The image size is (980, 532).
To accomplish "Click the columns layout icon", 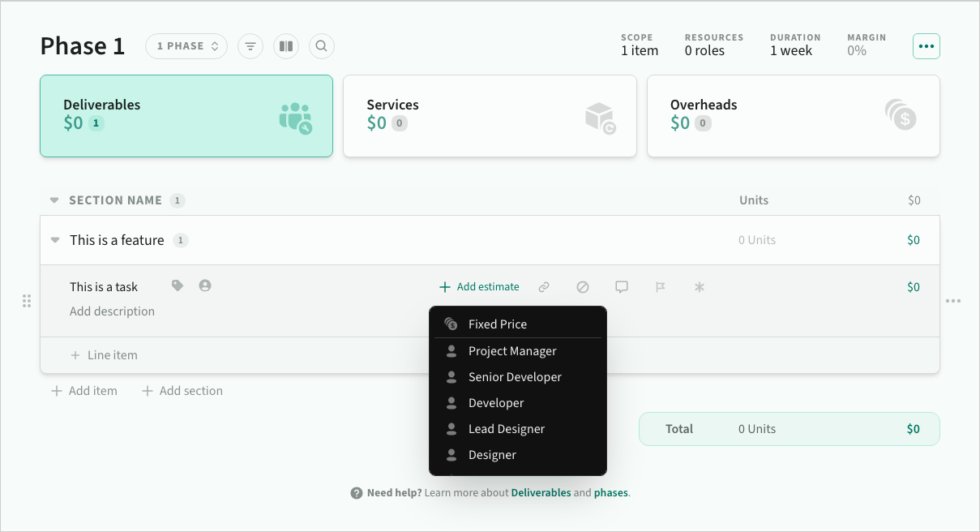I will (x=285, y=46).
